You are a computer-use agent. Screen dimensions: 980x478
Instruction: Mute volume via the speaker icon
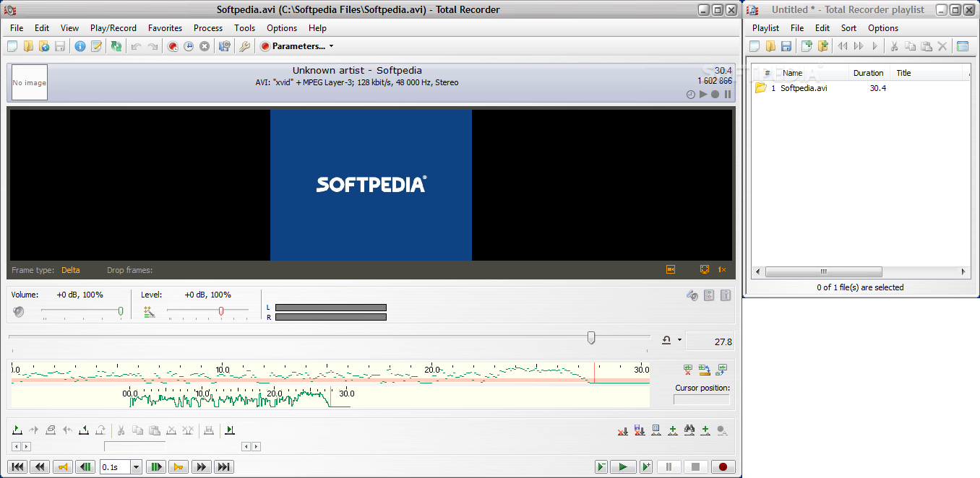coord(18,312)
